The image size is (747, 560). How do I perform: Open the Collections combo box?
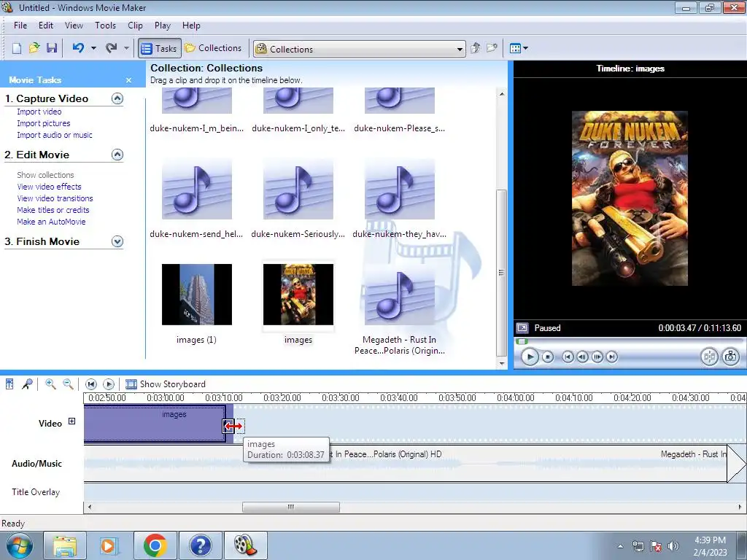[359, 49]
